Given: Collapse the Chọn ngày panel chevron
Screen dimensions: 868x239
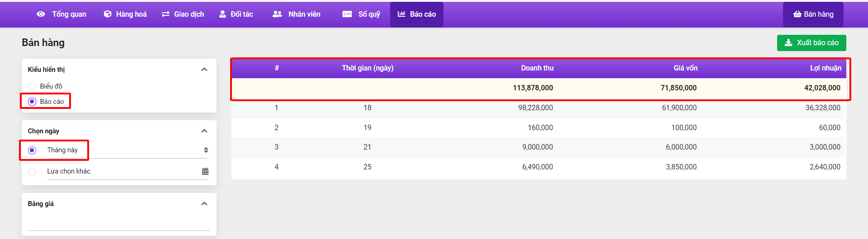Looking at the screenshot, I should point(204,131).
